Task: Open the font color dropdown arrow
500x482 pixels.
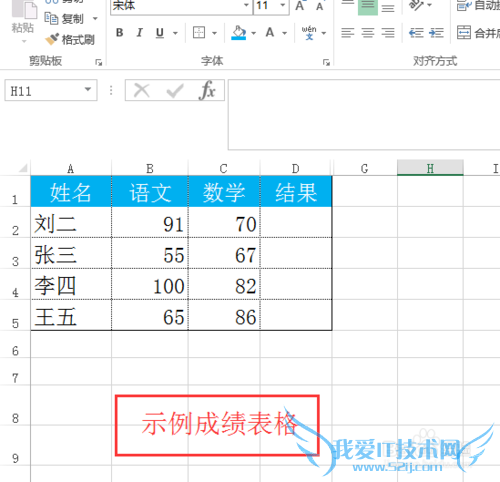Action: click(284, 33)
